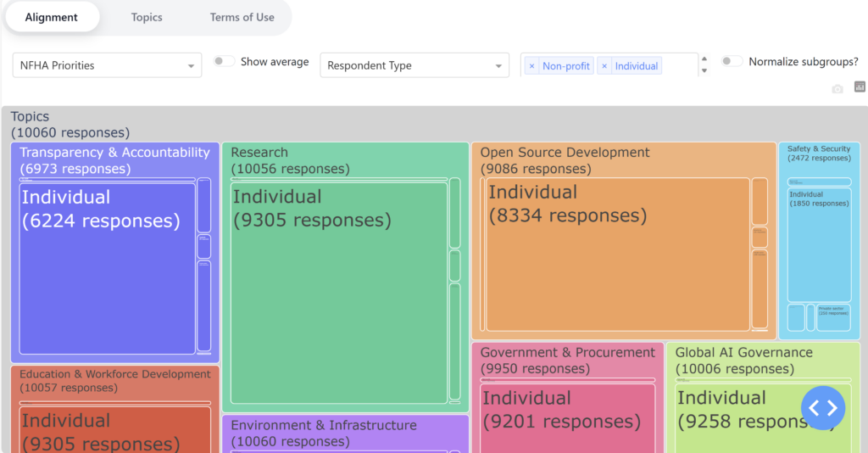
Task: Click the camera download plot icon
Action: (x=837, y=88)
